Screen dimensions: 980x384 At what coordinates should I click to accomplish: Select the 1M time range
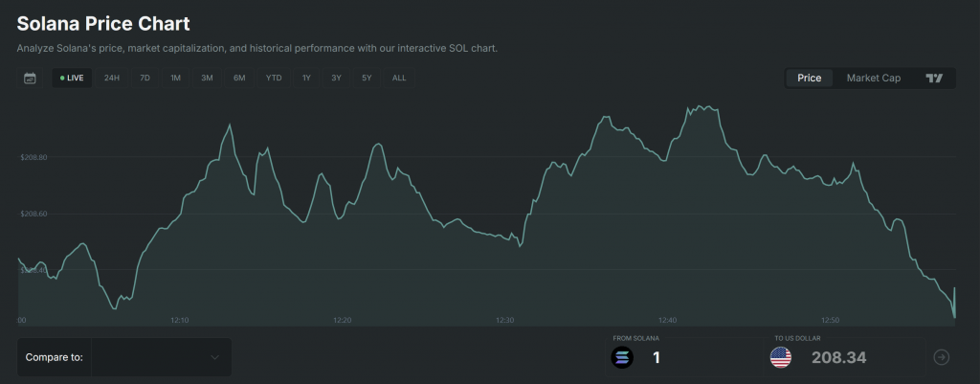(175, 78)
